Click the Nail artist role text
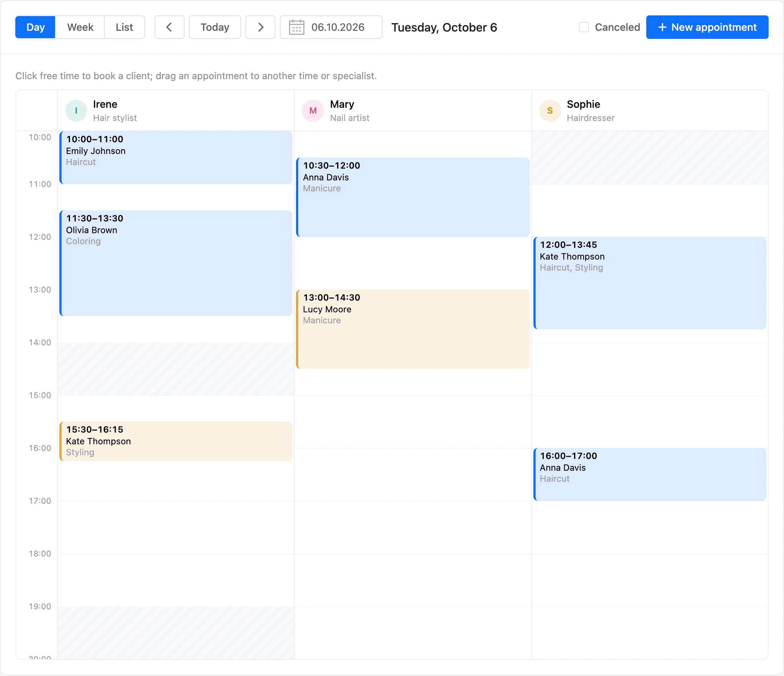Image resolution: width=784 pixels, height=676 pixels. tap(350, 118)
